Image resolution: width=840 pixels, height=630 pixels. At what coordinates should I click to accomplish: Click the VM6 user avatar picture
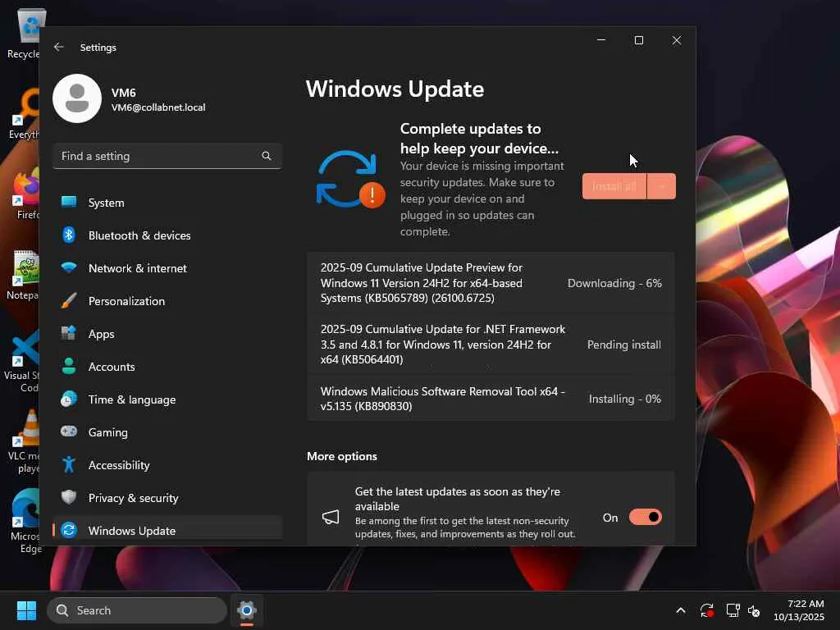point(77,98)
